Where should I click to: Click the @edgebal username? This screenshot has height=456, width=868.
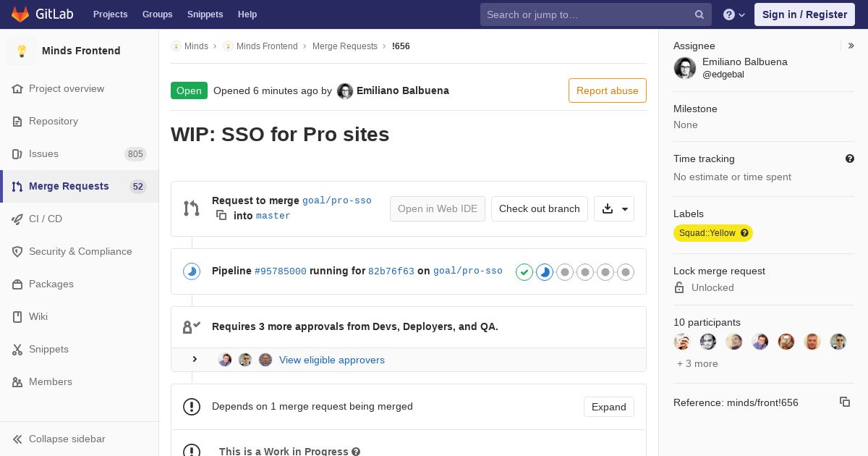[x=723, y=75]
